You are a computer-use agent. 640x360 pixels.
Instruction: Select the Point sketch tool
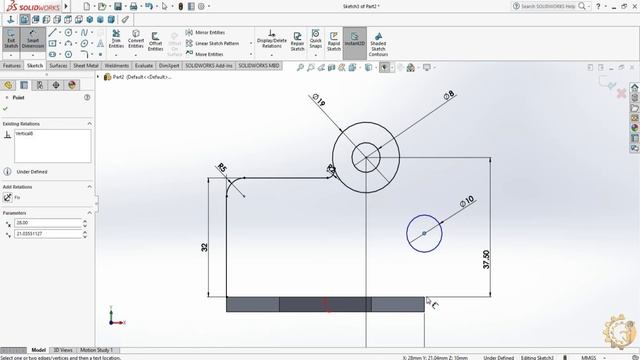(100, 54)
